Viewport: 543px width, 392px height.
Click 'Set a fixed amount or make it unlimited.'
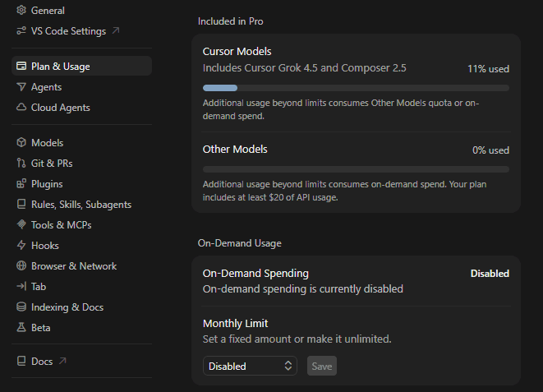[297, 339]
